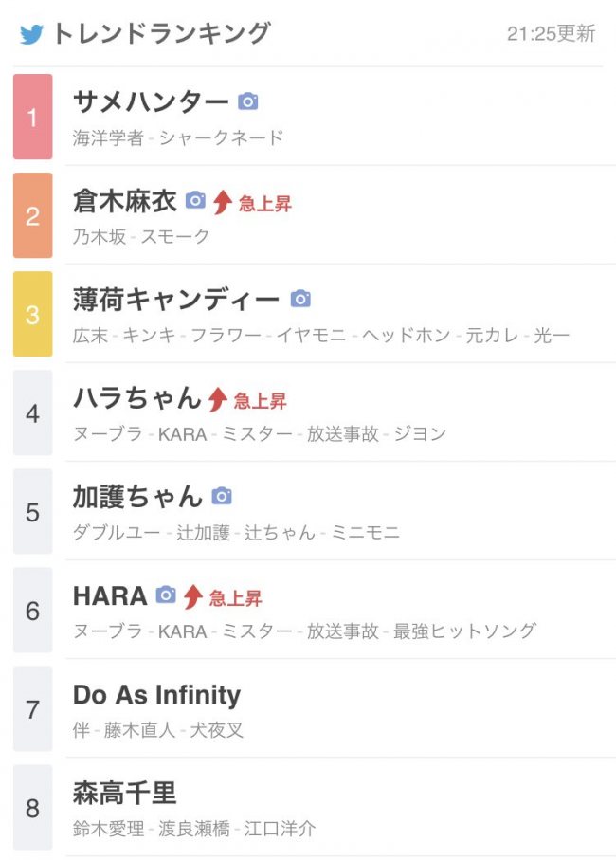Click the pink rank 1 badge
Viewport: 616px width, 860px height.
[33, 117]
